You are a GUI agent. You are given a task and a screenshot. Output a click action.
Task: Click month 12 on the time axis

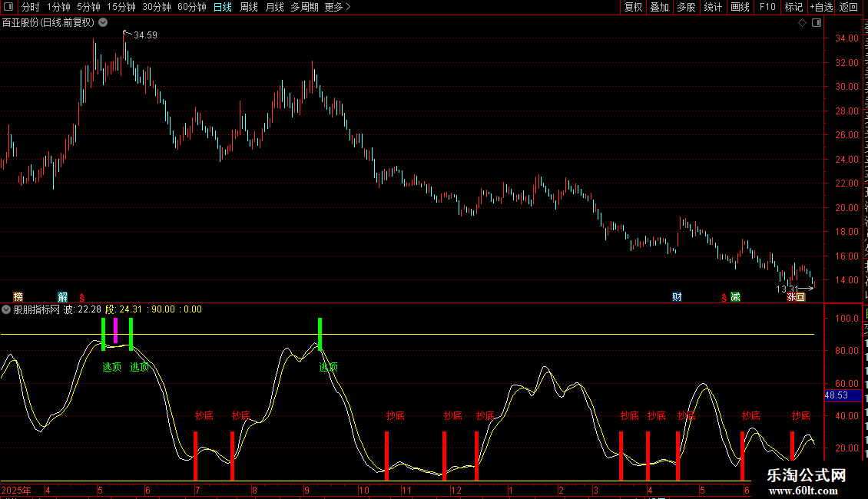click(x=456, y=490)
